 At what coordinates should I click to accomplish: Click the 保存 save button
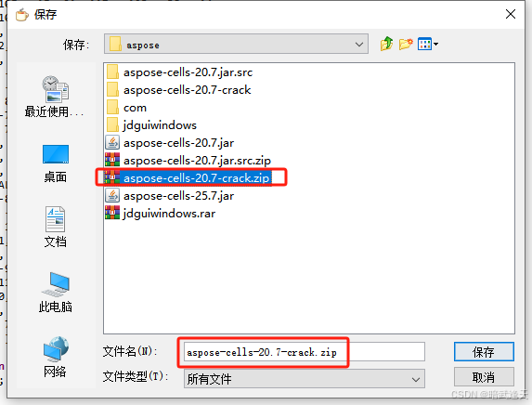[x=484, y=352]
